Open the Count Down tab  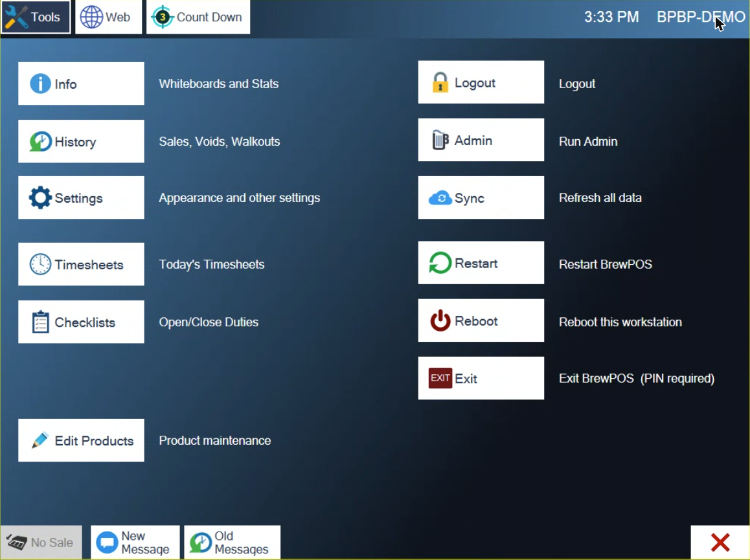pos(198,17)
